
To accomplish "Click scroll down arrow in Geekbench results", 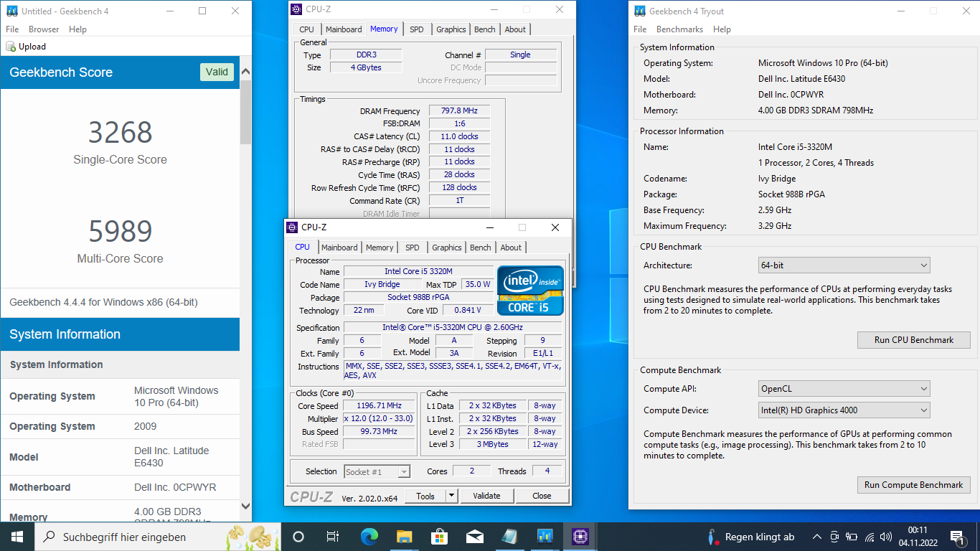I will click(x=245, y=506).
